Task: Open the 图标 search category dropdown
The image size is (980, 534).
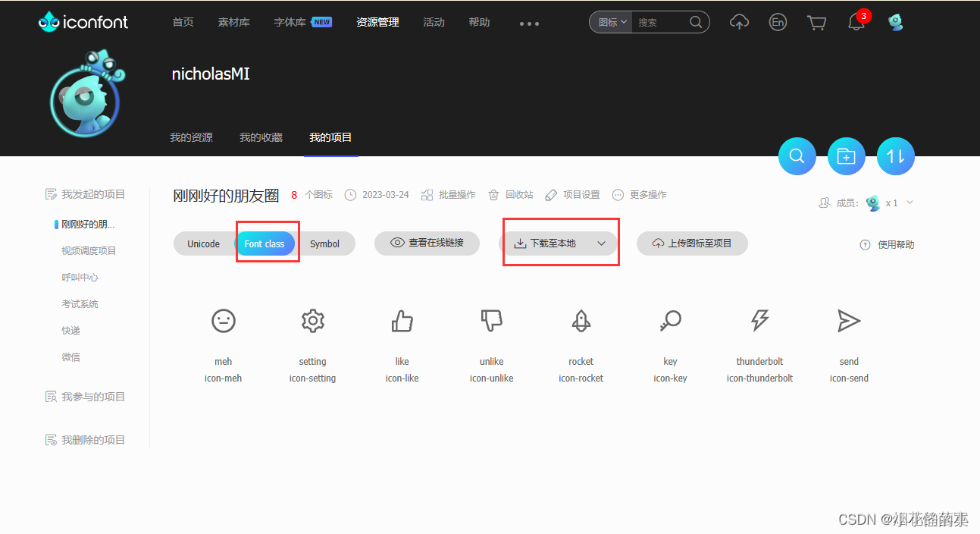Action: tap(609, 22)
